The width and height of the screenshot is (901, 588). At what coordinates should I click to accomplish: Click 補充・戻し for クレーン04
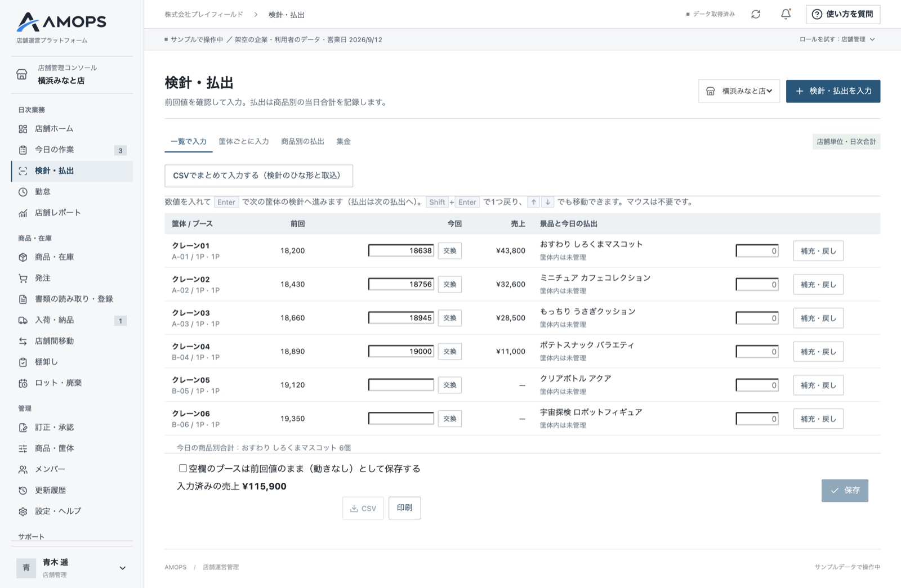tap(818, 352)
